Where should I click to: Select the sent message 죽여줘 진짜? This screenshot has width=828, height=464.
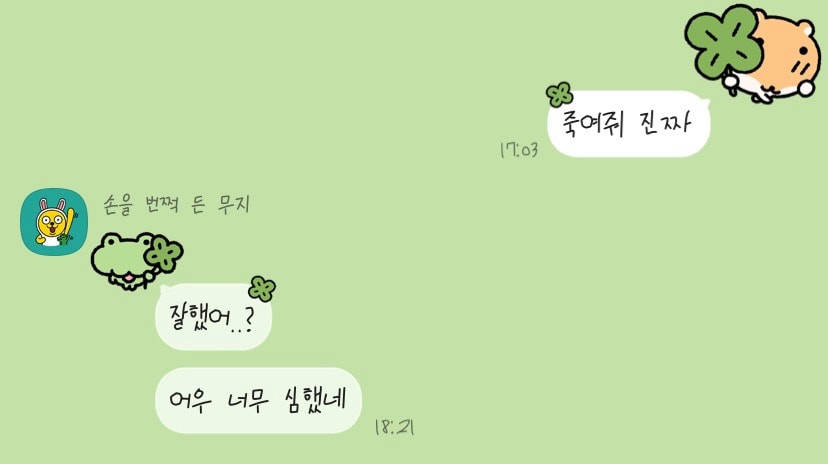coord(628,124)
